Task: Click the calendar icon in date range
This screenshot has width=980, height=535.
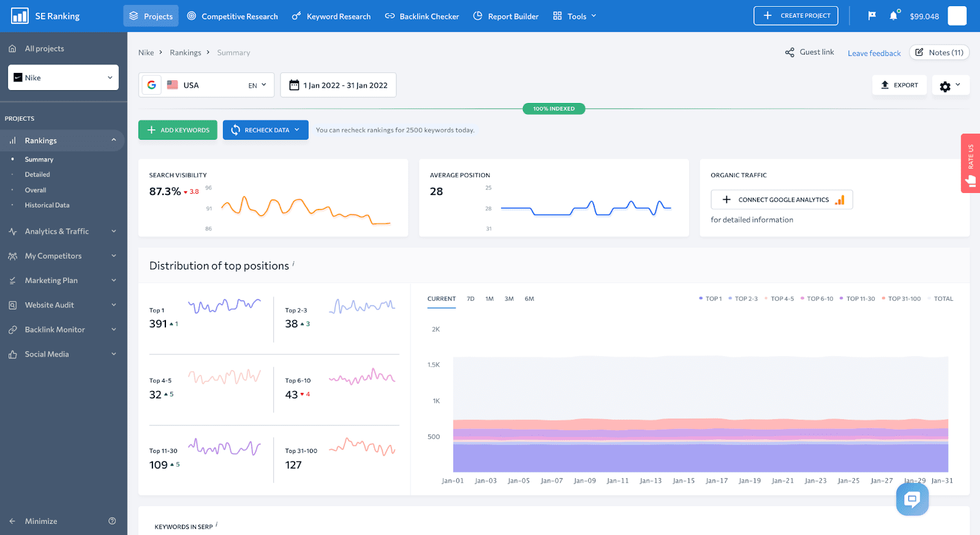Action: (x=294, y=85)
